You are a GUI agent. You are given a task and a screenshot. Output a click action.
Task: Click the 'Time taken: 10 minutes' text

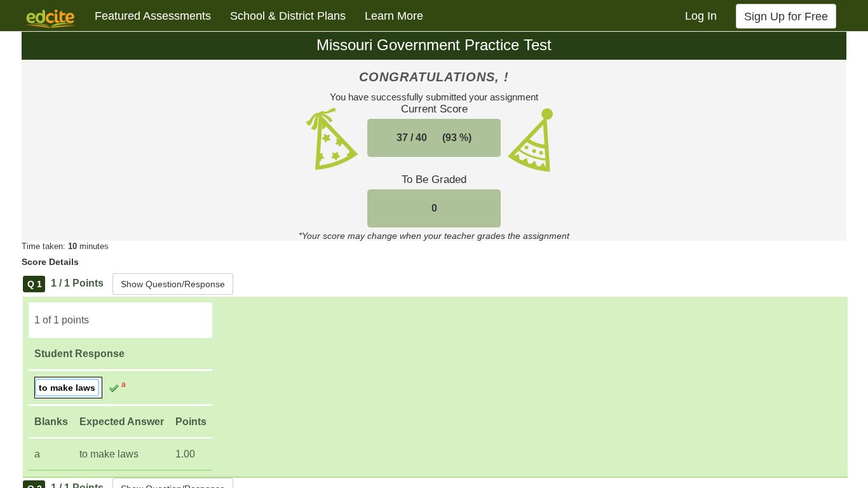tap(65, 246)
